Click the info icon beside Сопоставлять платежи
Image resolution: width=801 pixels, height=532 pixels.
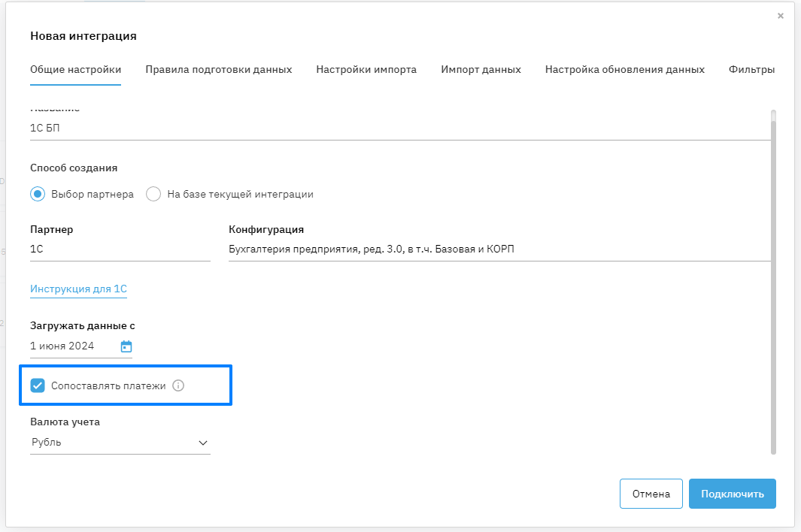[x=178, y=385]
